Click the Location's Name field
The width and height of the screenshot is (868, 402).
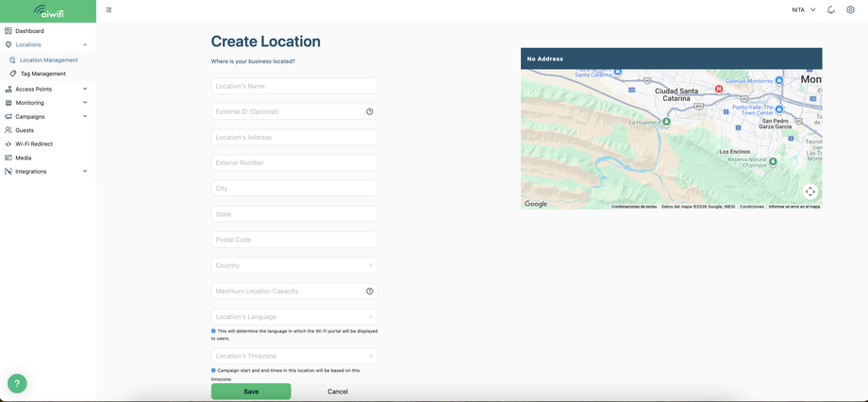[294, 86]
